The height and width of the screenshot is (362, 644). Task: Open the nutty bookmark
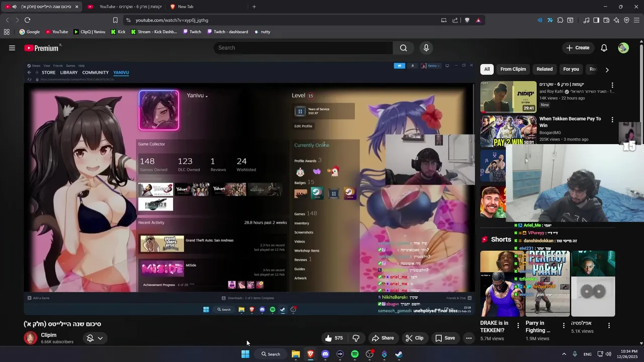pos(262,32)
